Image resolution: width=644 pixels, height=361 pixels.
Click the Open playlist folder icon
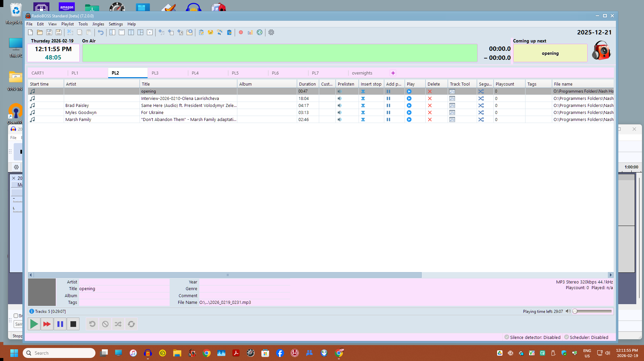click(40, 32)
